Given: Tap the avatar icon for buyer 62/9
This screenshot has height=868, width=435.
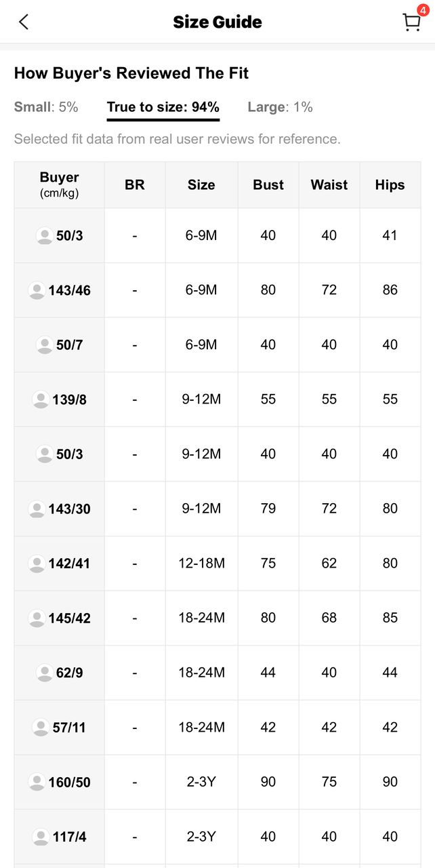Looking at the screenshot, I should [45, 673].
